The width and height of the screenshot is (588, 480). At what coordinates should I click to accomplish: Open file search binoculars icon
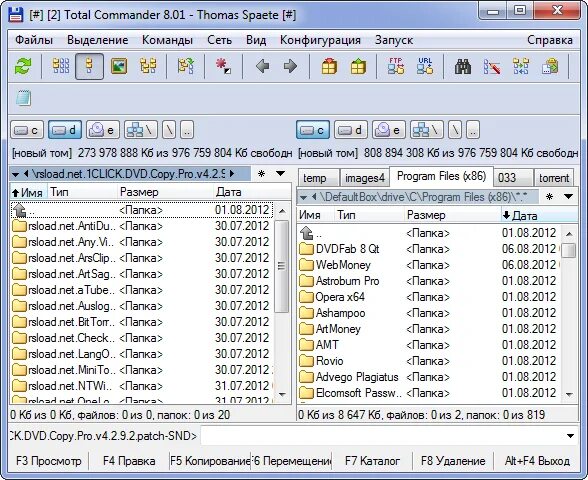[x=463, y=66]
